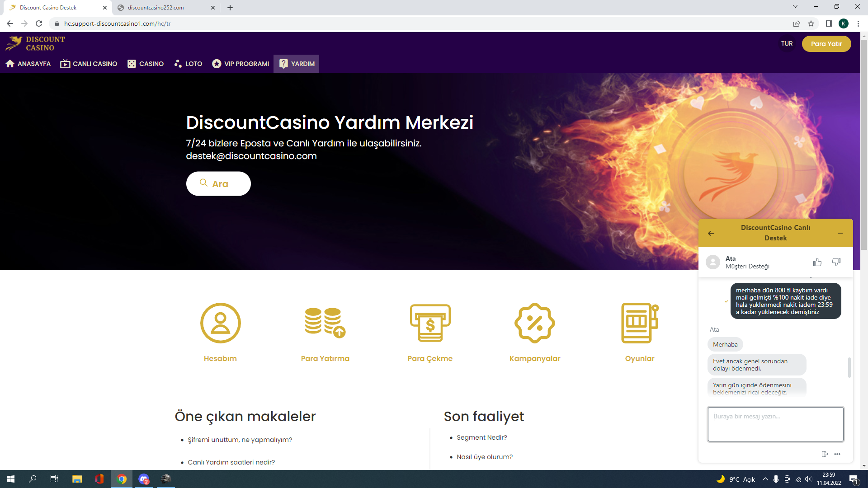Open the TUR language selector
This screenshot has width=868, height=488.
pos(787,44)
